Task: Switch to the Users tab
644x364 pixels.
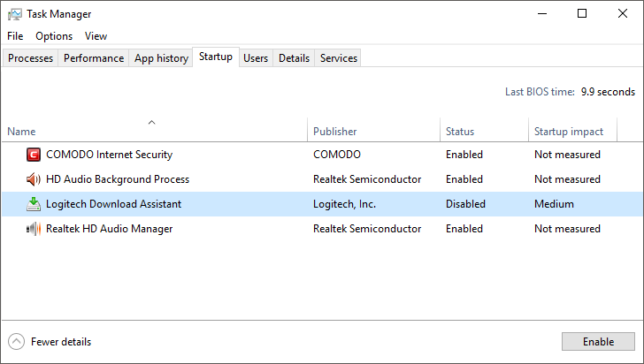Action: pyautogui.click(x=256, y=58)
